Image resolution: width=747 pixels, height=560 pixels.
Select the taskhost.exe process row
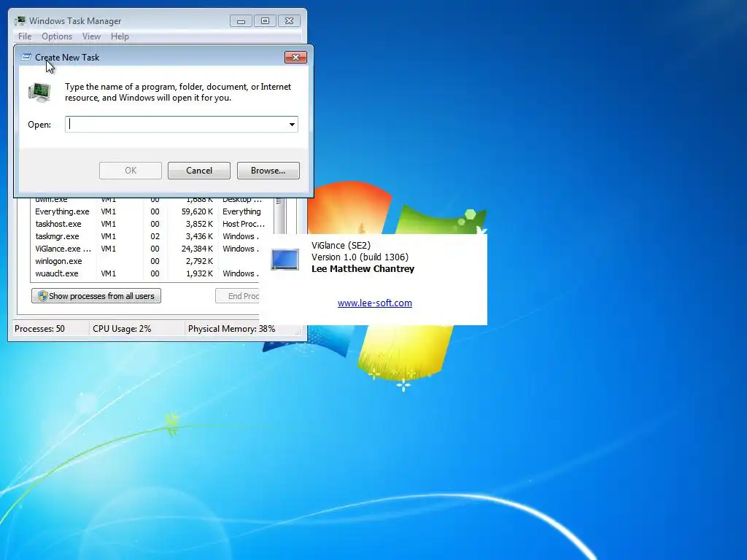[x=153, y=224]
